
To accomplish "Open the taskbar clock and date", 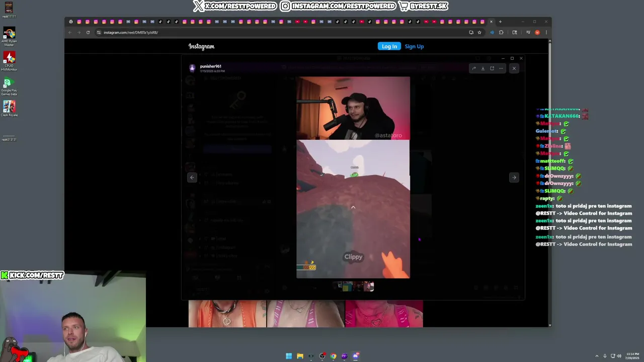I will [632, 356].
